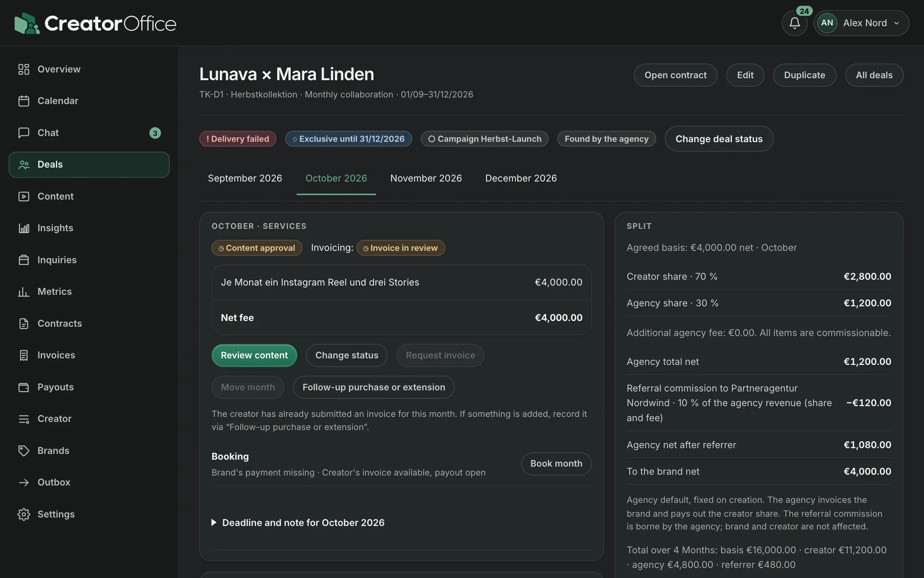Click the Chat speech-bubble icon
This screenshot has height=578, width=924.
[24, 133]
